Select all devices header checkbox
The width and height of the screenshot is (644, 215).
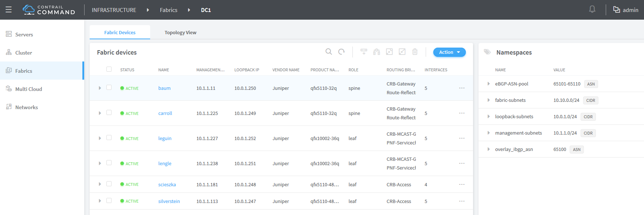point(109,69)
